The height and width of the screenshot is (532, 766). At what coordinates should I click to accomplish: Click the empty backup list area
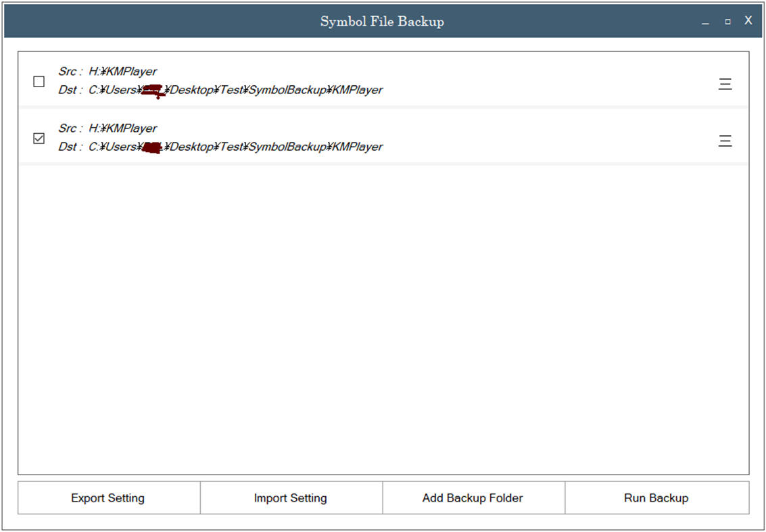click(382, 318)
